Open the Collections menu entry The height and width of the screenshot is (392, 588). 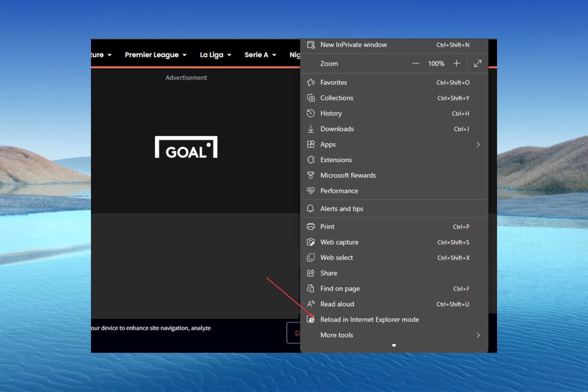pyautogui.click(x=394, y=98)
